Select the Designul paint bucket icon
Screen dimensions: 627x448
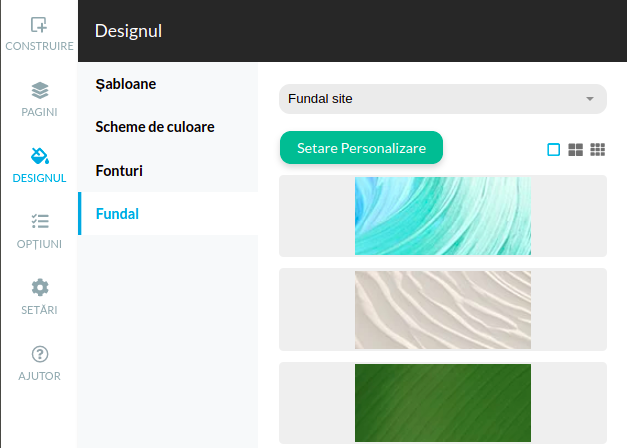39,156
